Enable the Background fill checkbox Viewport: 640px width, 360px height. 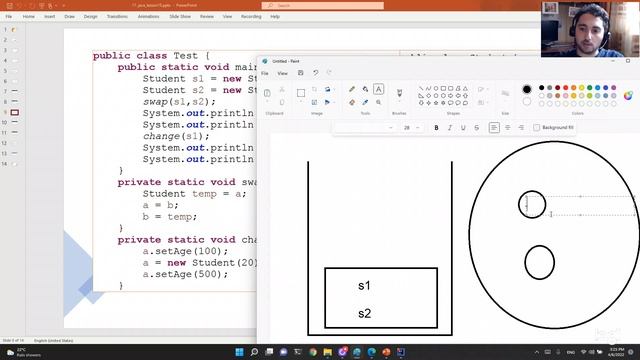click(x=536, y=128)
